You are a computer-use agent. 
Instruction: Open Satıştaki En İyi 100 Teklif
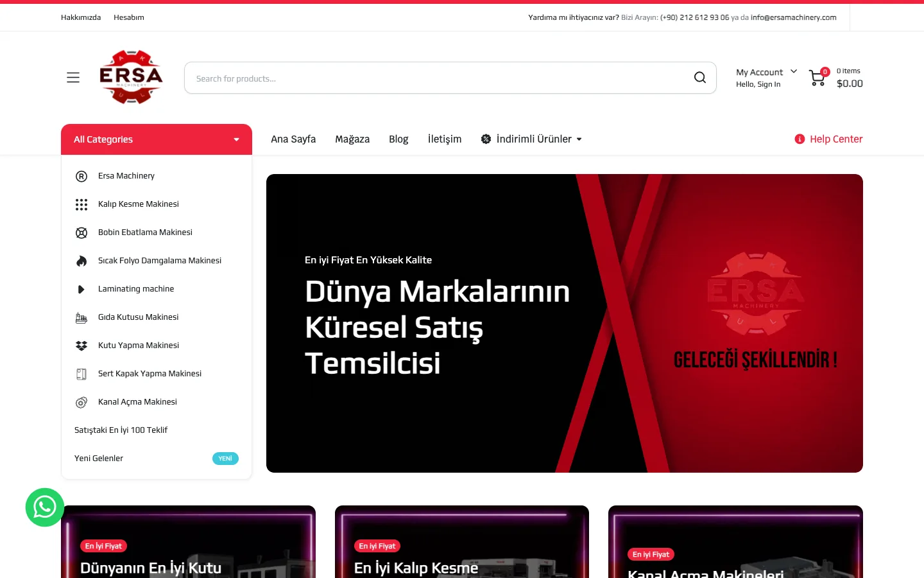[x=121, y=430]
